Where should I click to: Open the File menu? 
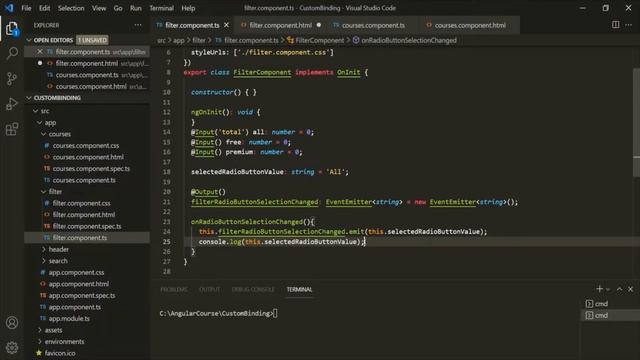[26, 8]
